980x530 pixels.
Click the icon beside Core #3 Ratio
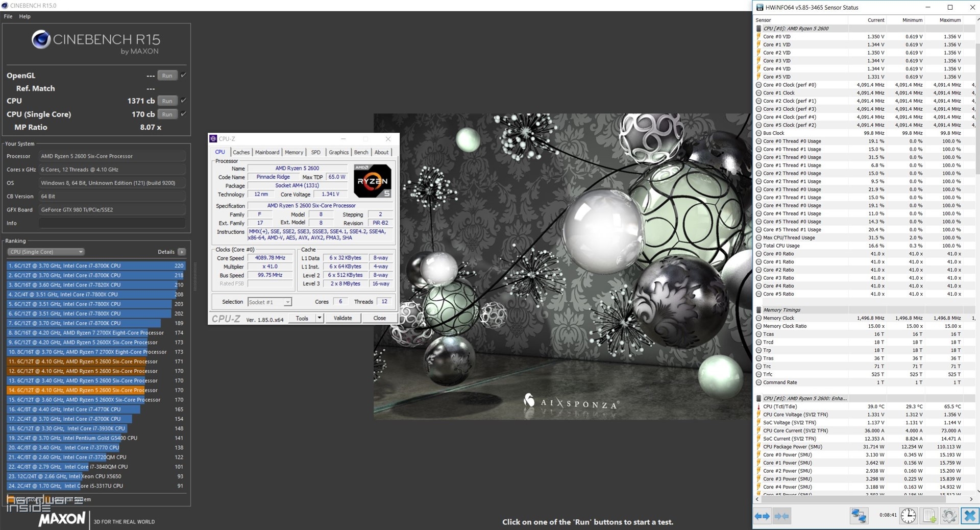point(758,278)
